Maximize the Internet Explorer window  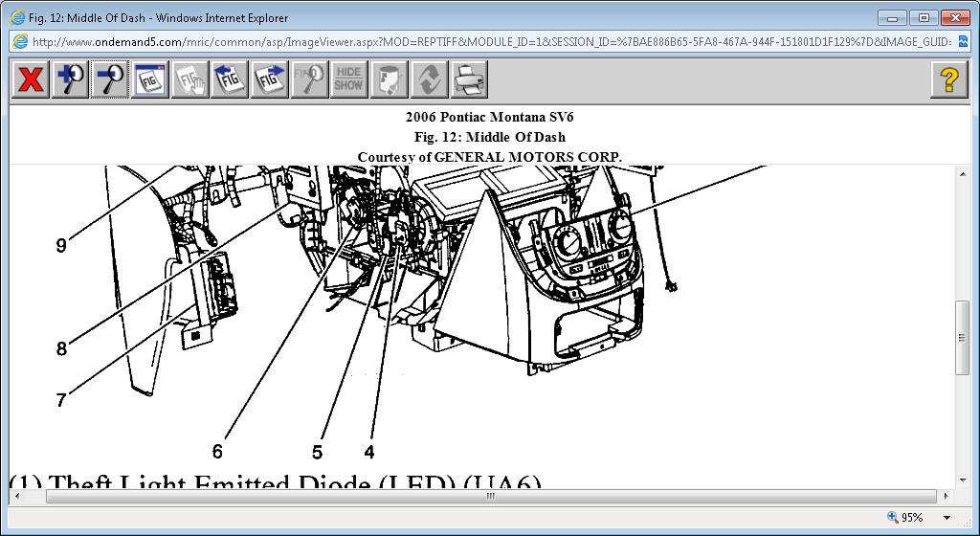pos(924,17)
